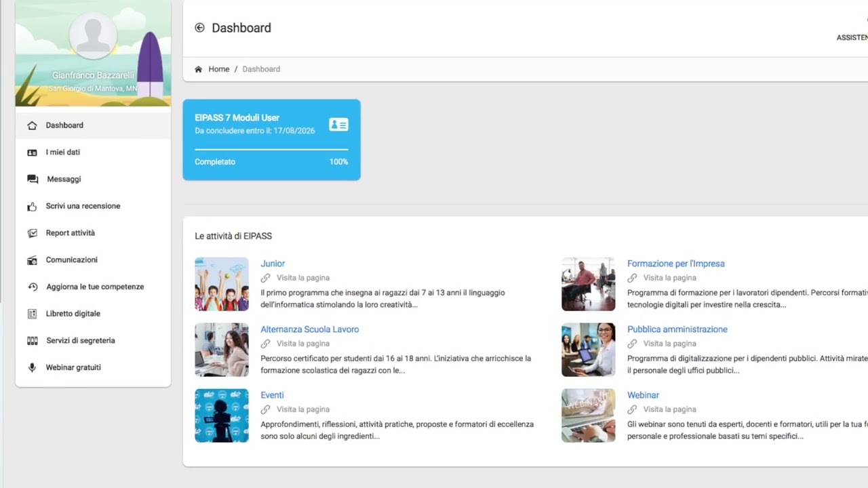The width and height of the screenshot is (868, 488).
Task: Open Libretto digitale menu item
Action: pyautogui.click(x=93, y=314)
